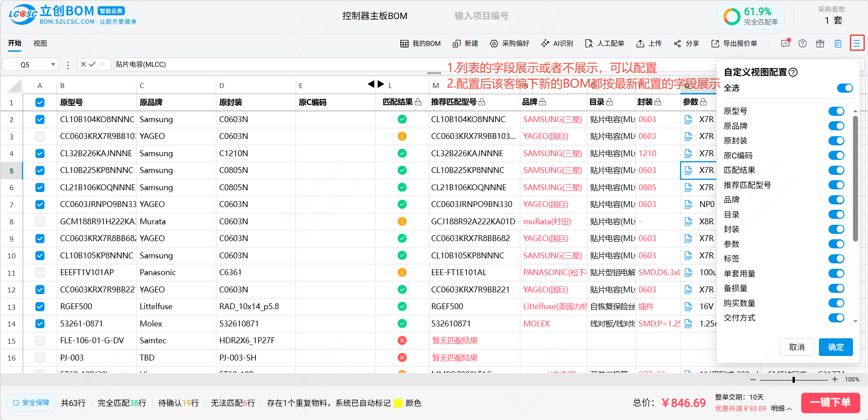
Task: Open the gift box icon in toolbar
Action: (x=820, y=44)
